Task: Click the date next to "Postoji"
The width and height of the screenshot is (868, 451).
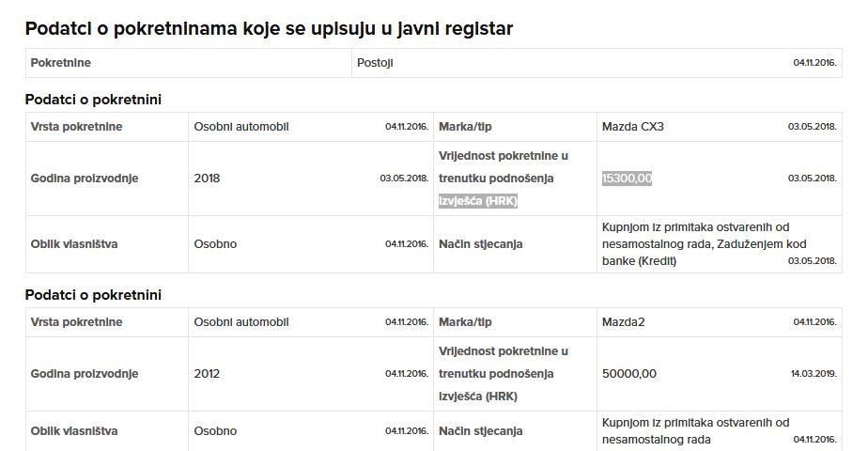Action: [814, 63]
